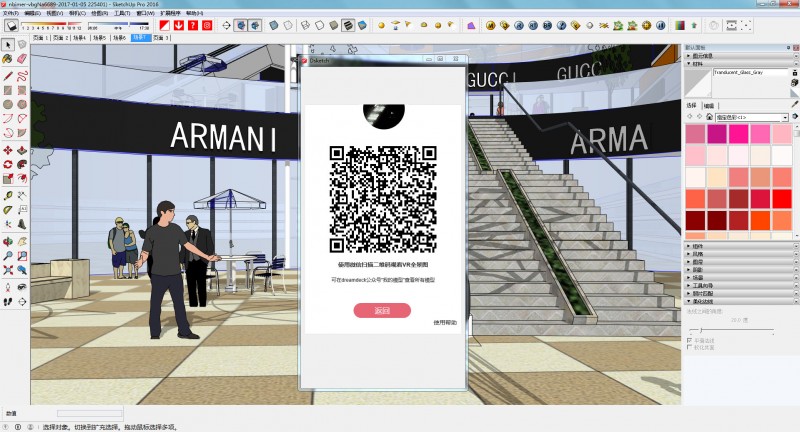
Task: Select the arrow Select tool
Action: pos(8,45)
